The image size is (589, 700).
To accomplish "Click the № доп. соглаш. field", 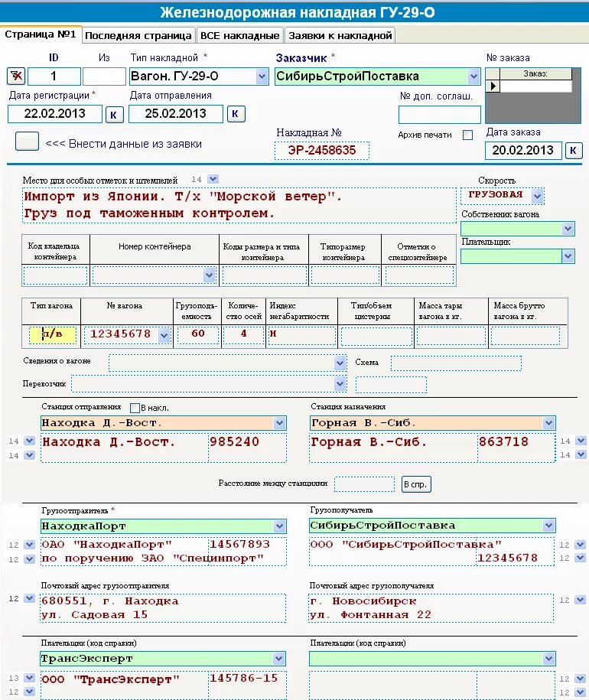I will [440, 115].
